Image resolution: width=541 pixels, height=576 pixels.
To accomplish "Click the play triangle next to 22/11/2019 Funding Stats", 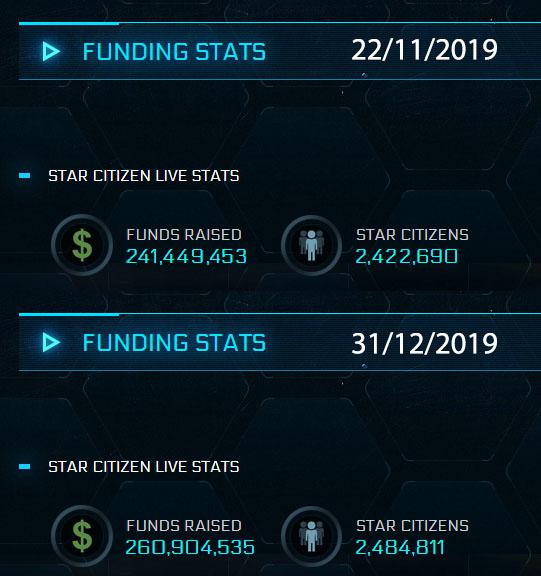I will tap(51, 51).
